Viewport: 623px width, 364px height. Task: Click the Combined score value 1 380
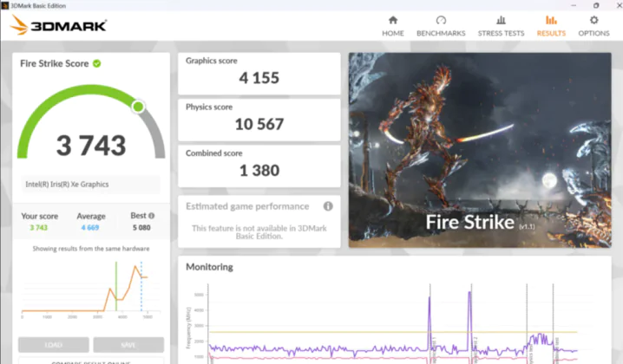coord(259,170)
